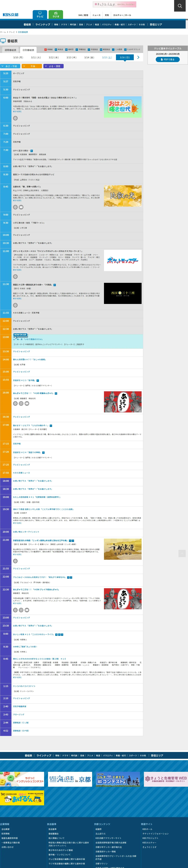Open スポーツ genre in the top navigation
Viewport: 188px width, 868px height.
pos(132,25)
